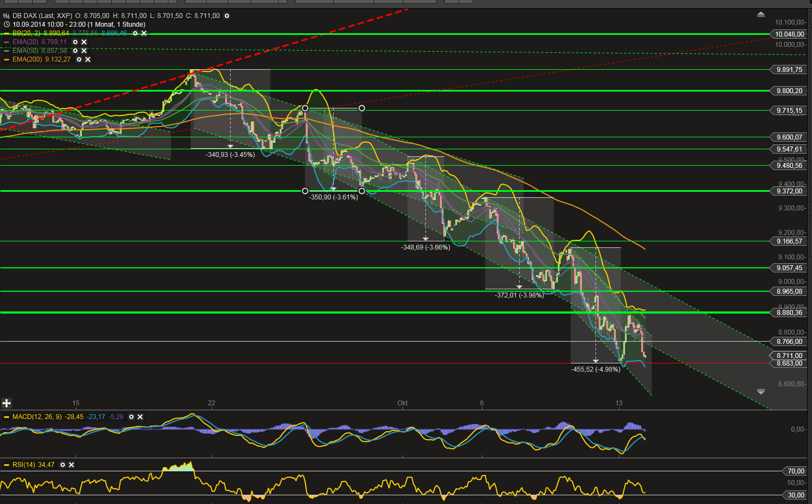The image size is (812, 504).
Task: Click the EMA(200) indicator label
Action: pos(27,59)
